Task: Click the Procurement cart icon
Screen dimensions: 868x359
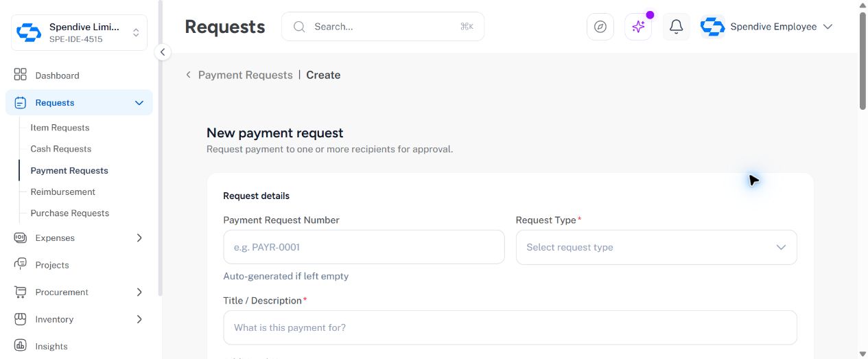Action: (x=21, y=292)
